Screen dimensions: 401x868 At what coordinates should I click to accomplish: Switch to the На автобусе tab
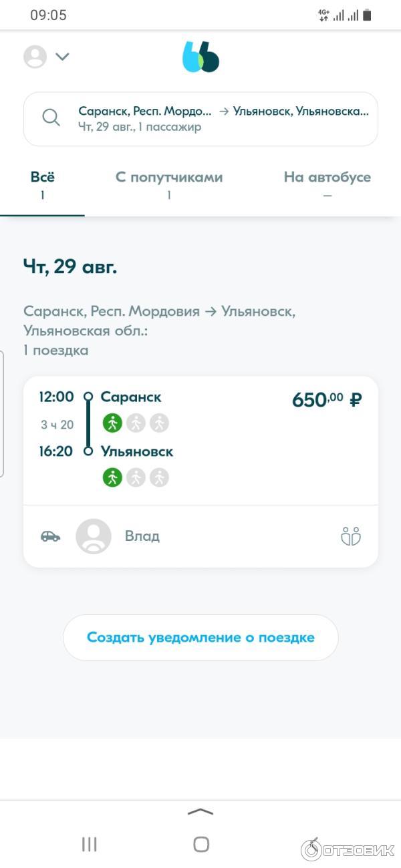click(x=327, y=185)
